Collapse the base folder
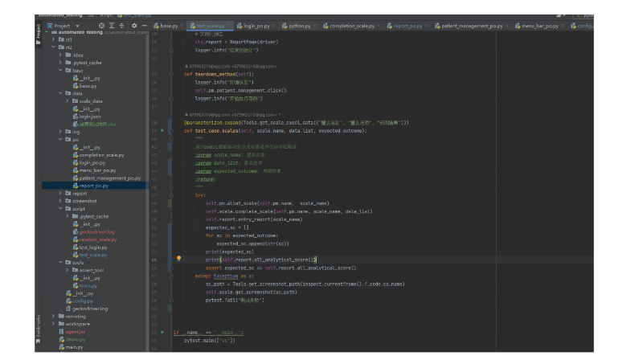This screenshot has width=643, height=364. click(60, 71)
